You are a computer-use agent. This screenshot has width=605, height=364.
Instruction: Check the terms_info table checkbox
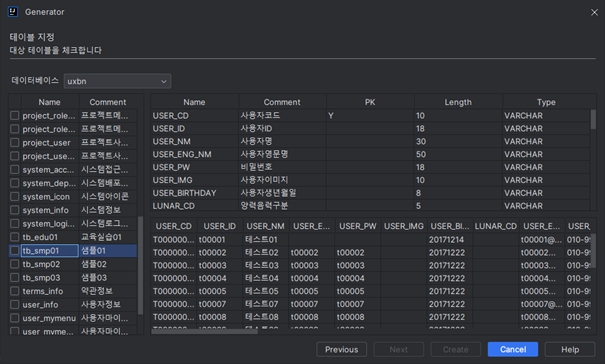coord(15,291)
